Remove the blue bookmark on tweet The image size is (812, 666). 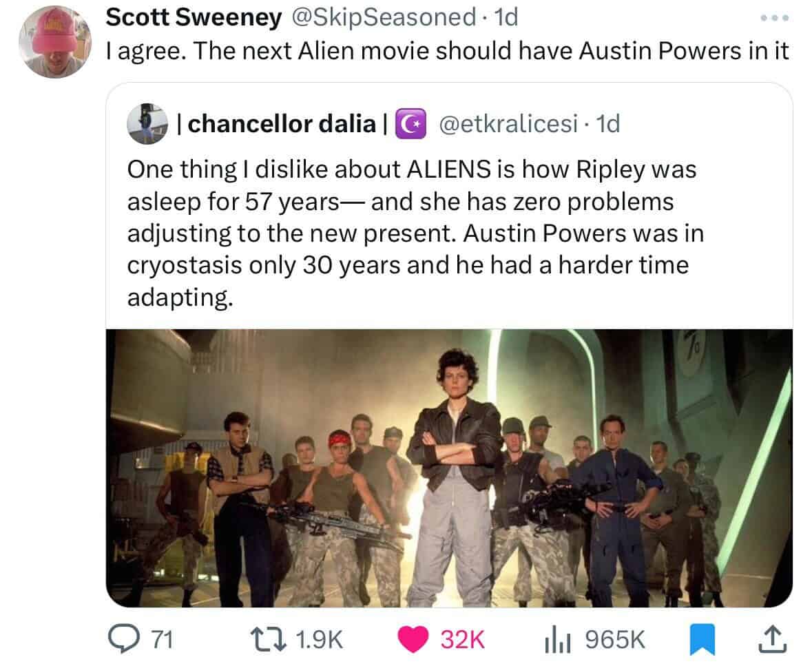point(702,640)
